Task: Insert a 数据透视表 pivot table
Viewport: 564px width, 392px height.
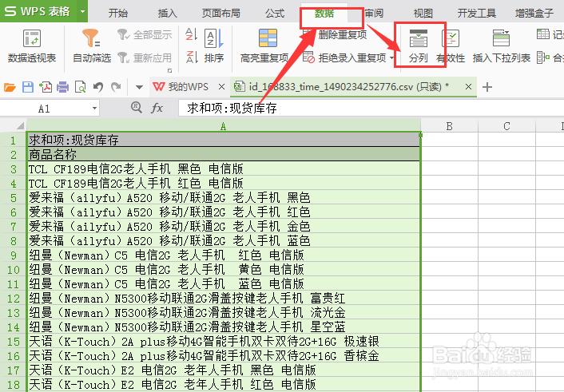Action: [x=32, y=46]
